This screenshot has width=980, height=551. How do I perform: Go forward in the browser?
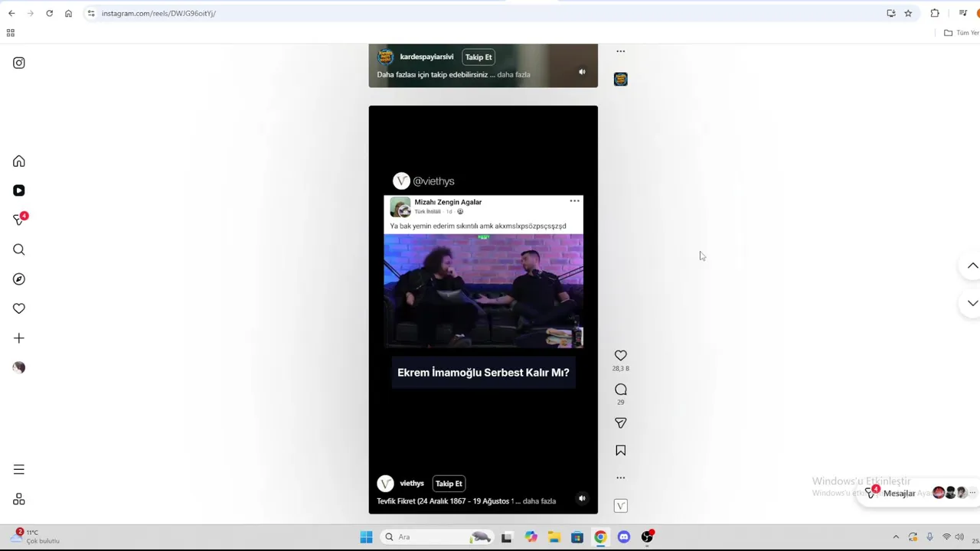pyautogui.click(x=30, y=13)
